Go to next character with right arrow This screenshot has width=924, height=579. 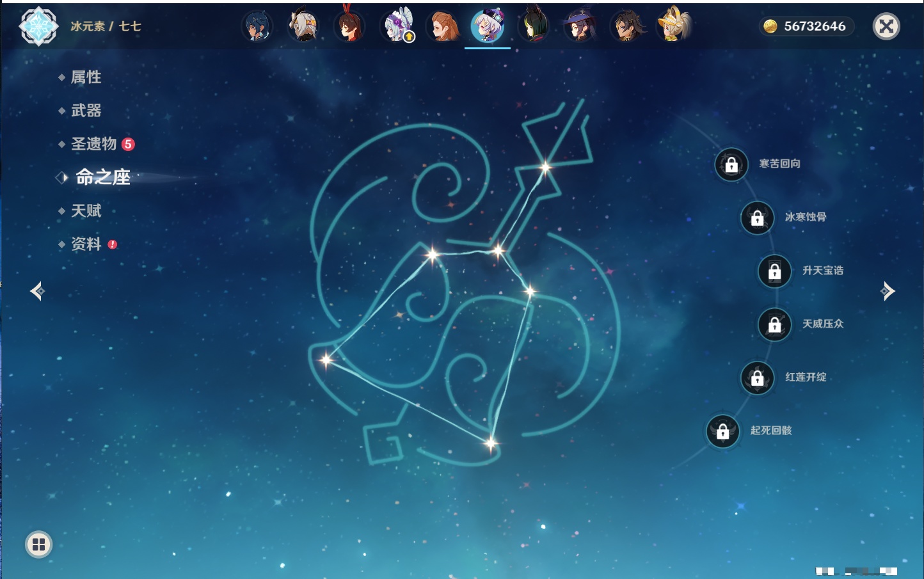(x=888, y=291)
